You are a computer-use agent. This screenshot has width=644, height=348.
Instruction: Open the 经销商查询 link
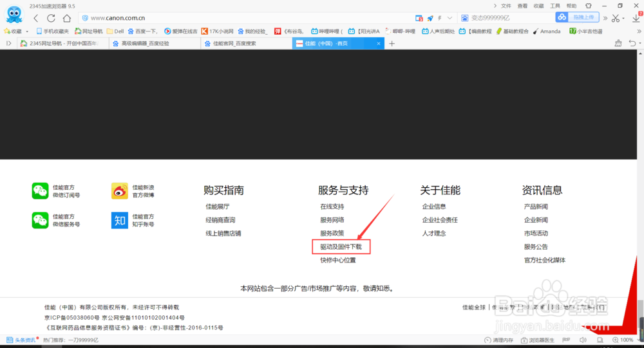pos(220,220)
